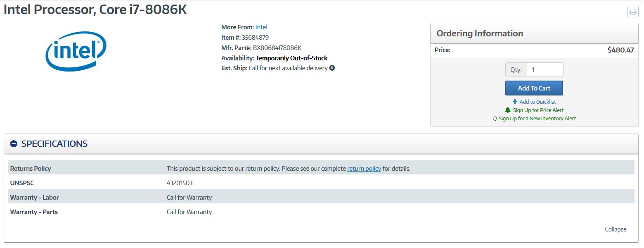Viewport: 644px width, 248px height.
Task: Open the Intel brand link
Action: (261, 27)
